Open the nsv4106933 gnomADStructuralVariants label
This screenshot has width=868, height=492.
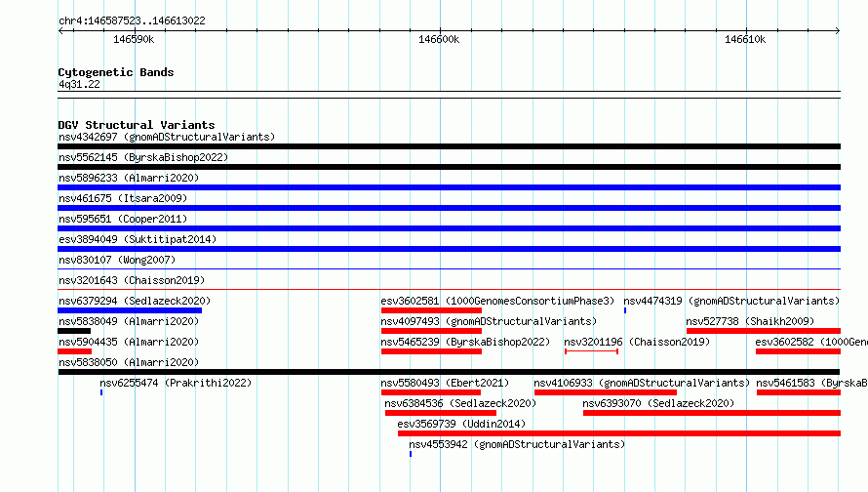coord(642,383)
